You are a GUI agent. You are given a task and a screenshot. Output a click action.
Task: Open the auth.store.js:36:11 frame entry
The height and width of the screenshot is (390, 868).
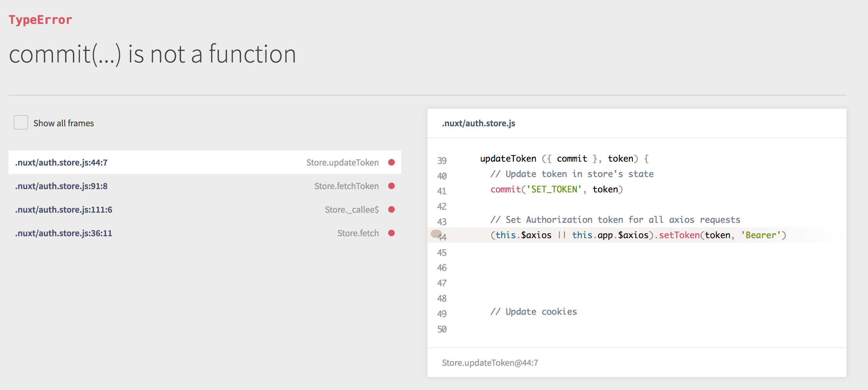[x=64, y=233]
